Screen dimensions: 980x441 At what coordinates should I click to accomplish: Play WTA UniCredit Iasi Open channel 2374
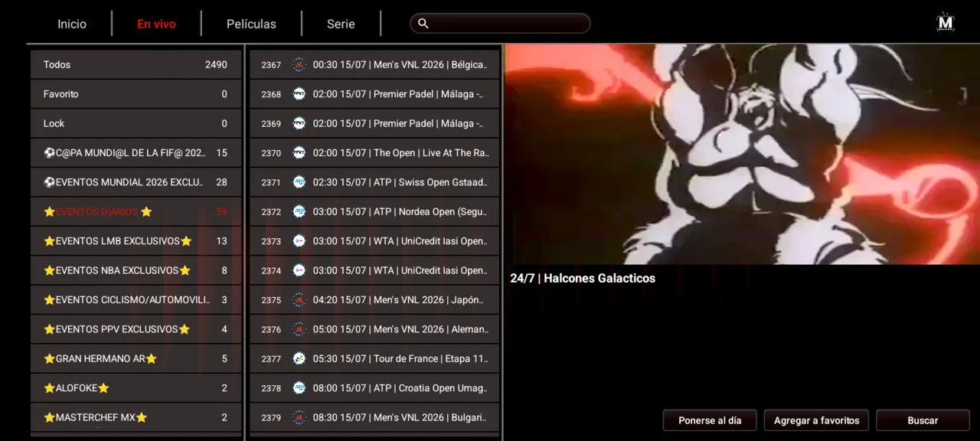(374, 270)
